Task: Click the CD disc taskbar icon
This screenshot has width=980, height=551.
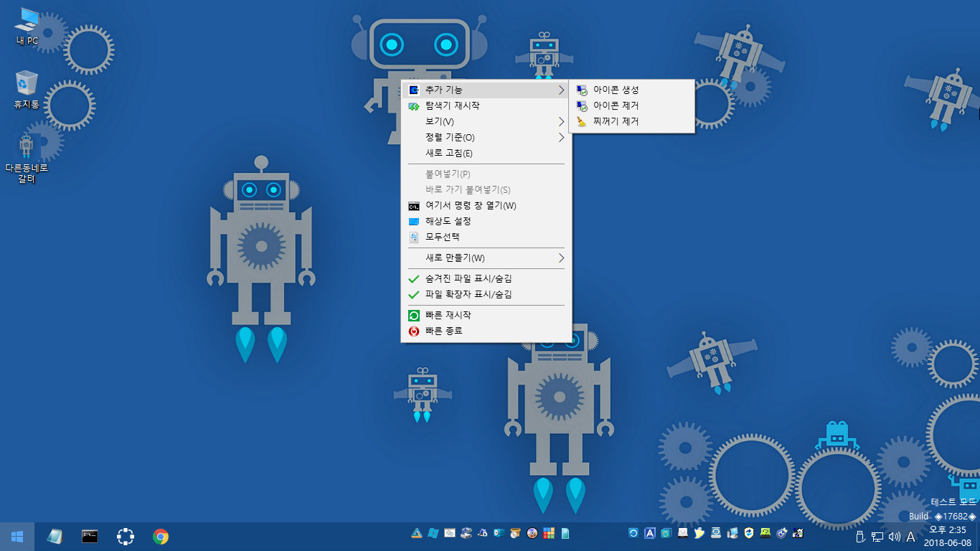Action: [x=532, y=533]
